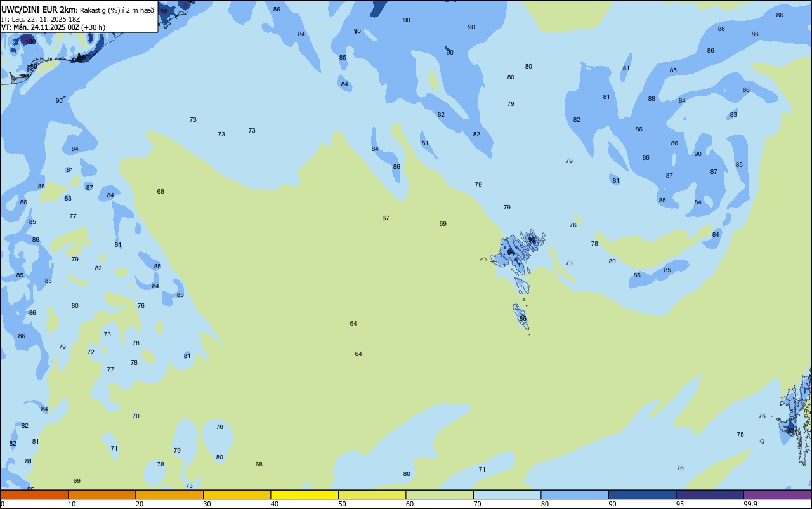Image resolution: width=812 pixels, height=509 pixels.
Task: Click legend tick label '99.9'
Action: (x=750, y=504)
